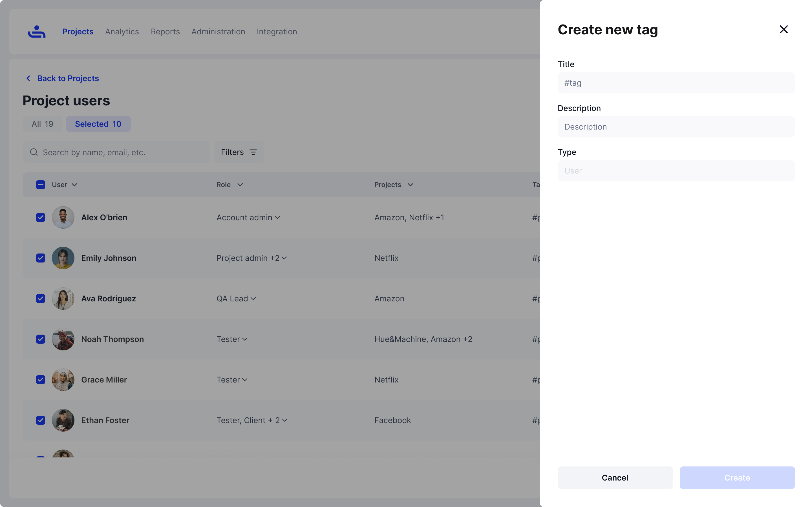Click Alex O'brien's avatar
The height and width of the screenshot is (507, 812).
[63, 217]
